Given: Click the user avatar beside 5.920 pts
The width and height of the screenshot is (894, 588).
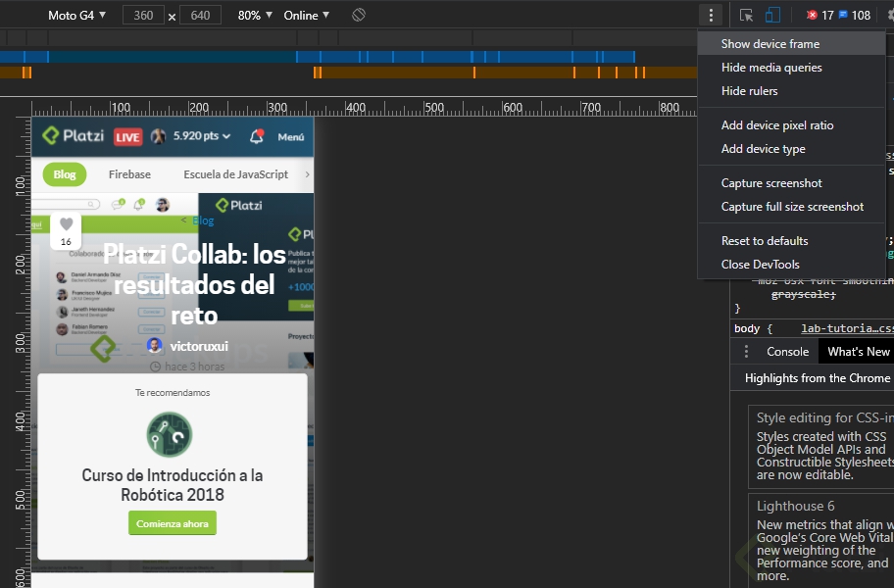Looking at the screenshot, I should [x=158, y=136].
